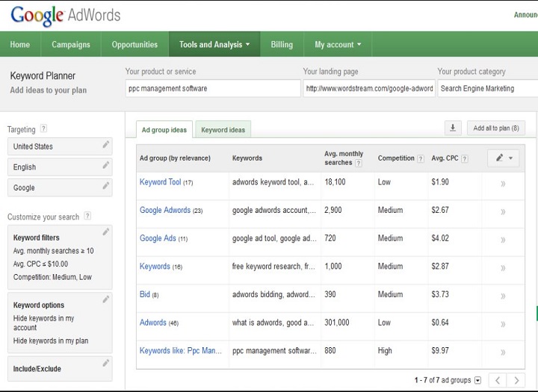Open Avg. monthly searches help icon

pos(359,164)
